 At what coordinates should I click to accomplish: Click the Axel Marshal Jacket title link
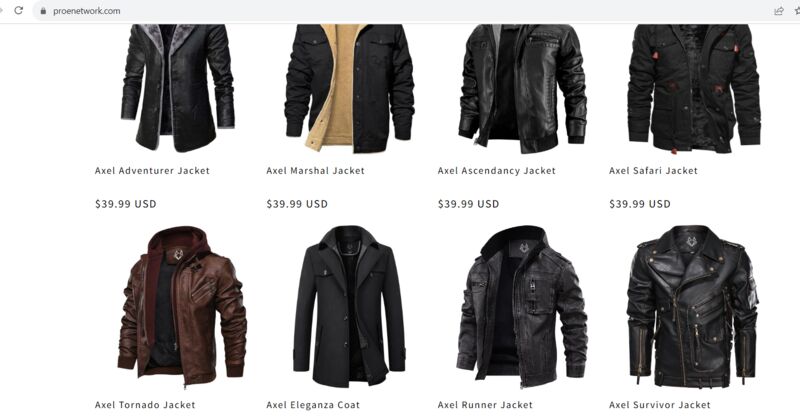pos(315,170)
